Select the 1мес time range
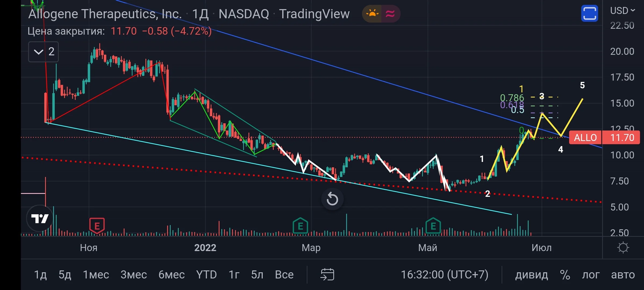Image resolution: width=644 pixels, height=290 pixels. pos(96,275)
